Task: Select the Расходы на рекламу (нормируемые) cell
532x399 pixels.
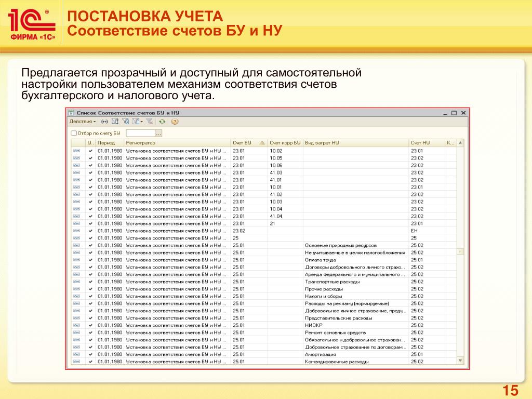Action: (x=355, y=303)
